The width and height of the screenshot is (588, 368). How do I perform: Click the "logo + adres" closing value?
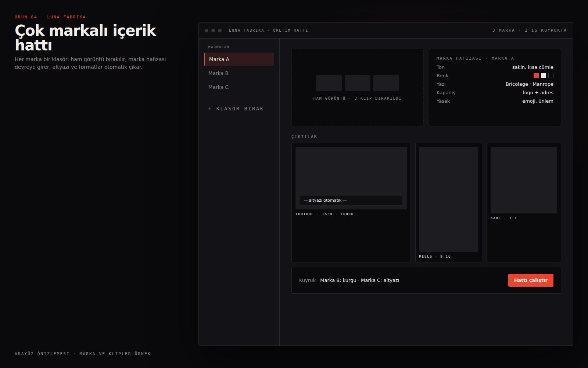(538, 92)
